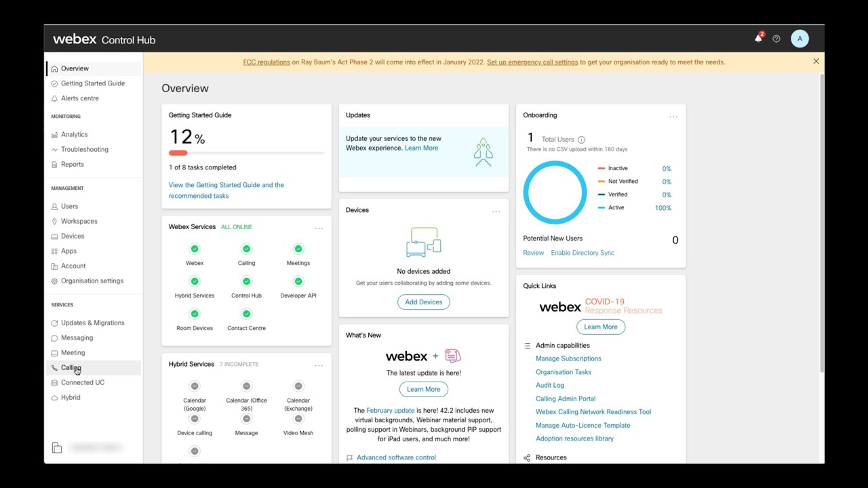Open the FCC regulations link

click(267, 62)
